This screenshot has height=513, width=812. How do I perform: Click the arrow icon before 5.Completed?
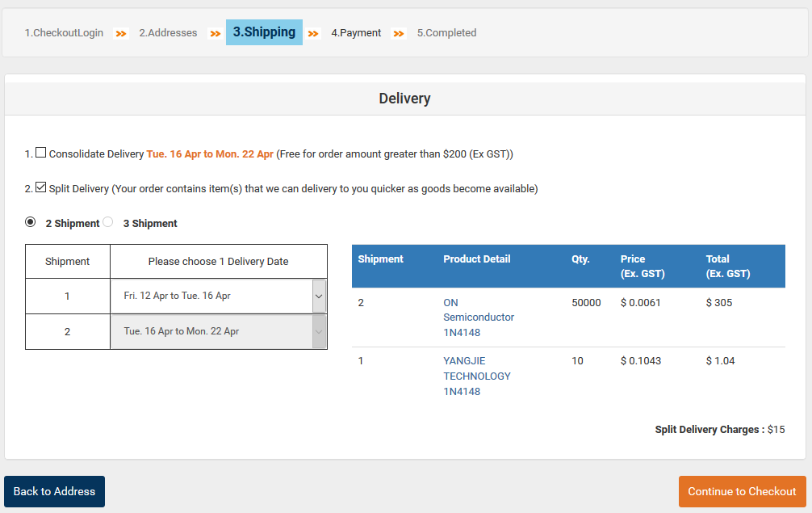[398, 33]
